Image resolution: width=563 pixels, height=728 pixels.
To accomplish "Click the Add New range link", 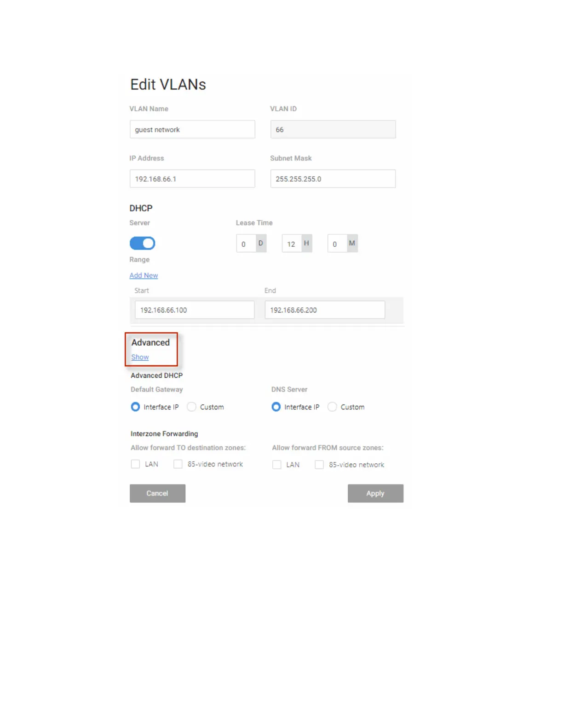I will pyautogui.click(x=144, y=275).
